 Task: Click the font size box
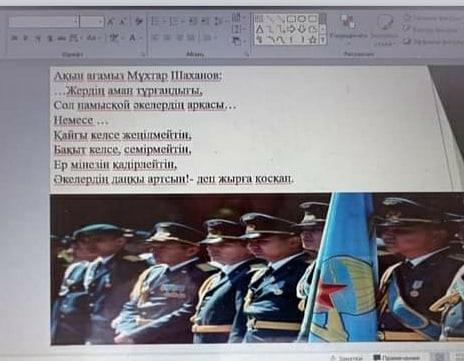(x=92, y=22)
